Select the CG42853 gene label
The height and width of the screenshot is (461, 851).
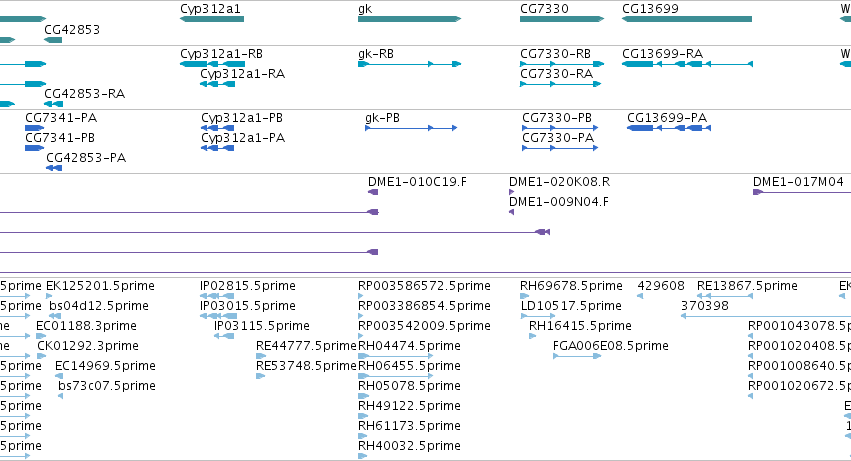coord(72,29)
